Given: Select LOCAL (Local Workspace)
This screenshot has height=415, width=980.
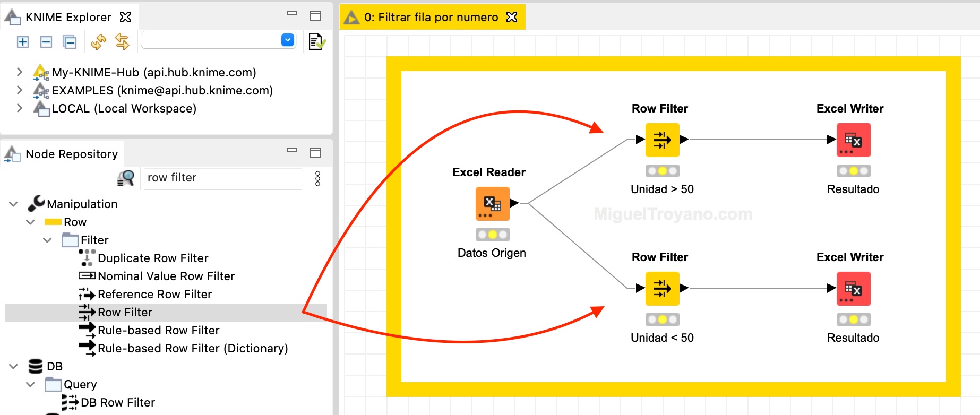Looking at the screenshot, I should tap(124, 108).
